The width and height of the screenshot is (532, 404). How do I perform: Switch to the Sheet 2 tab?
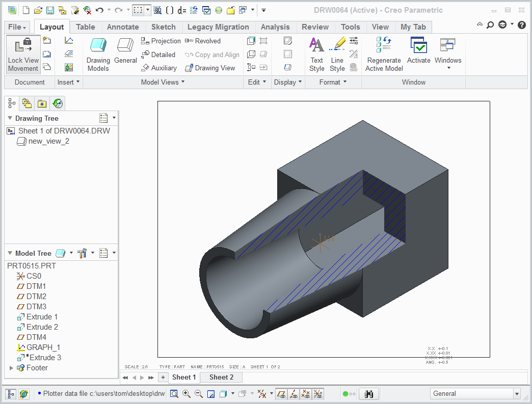point(221,377)
